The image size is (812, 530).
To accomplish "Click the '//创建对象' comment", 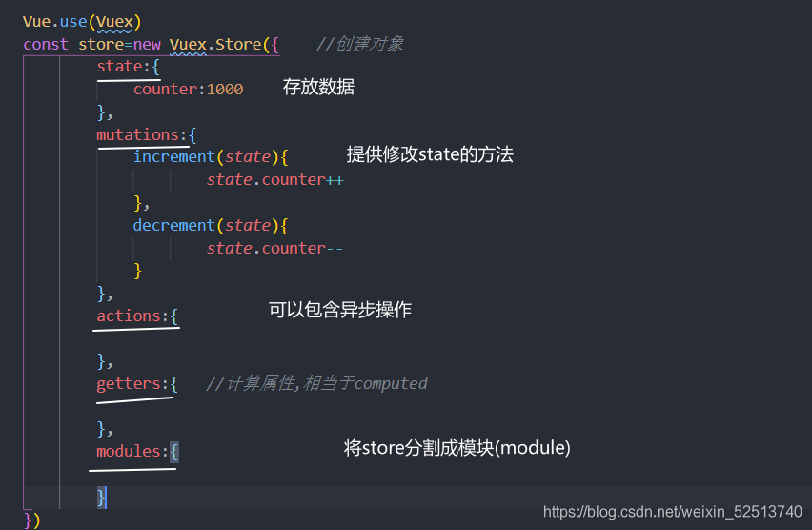I will [359, 44].
